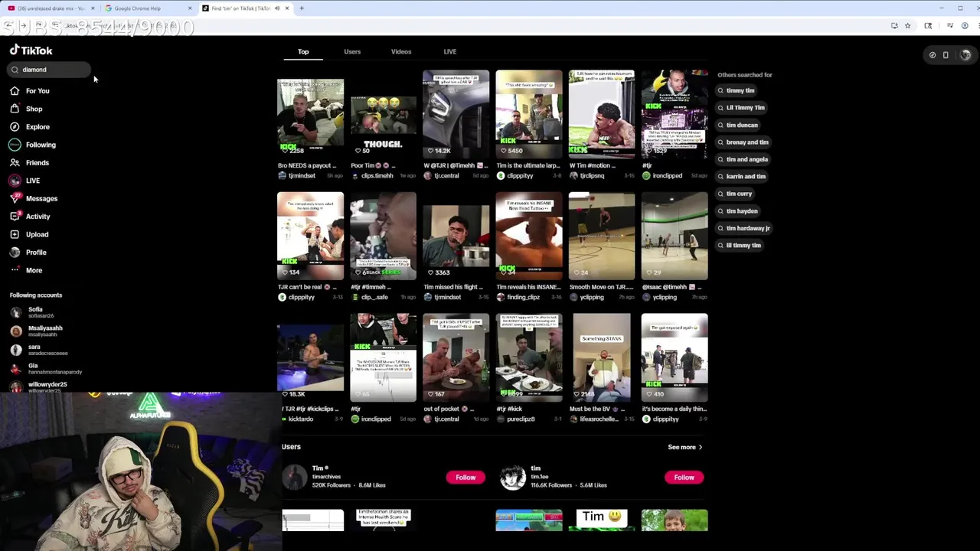Image resolution: width=980 pixels, height=551 pixels.
Task: Close the unreleased drake mix tab
Action: pyautogui.click(x=93, y=8)
